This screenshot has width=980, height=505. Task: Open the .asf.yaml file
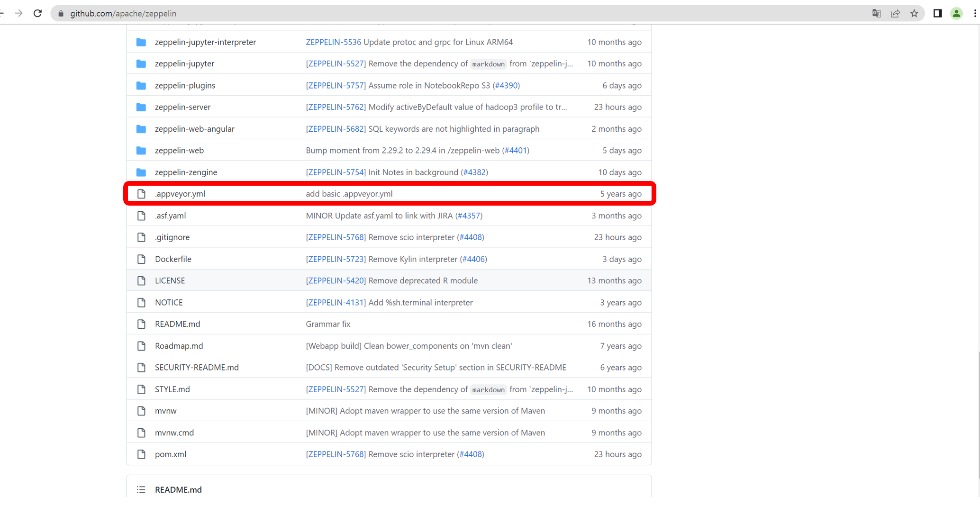(170, 216)
